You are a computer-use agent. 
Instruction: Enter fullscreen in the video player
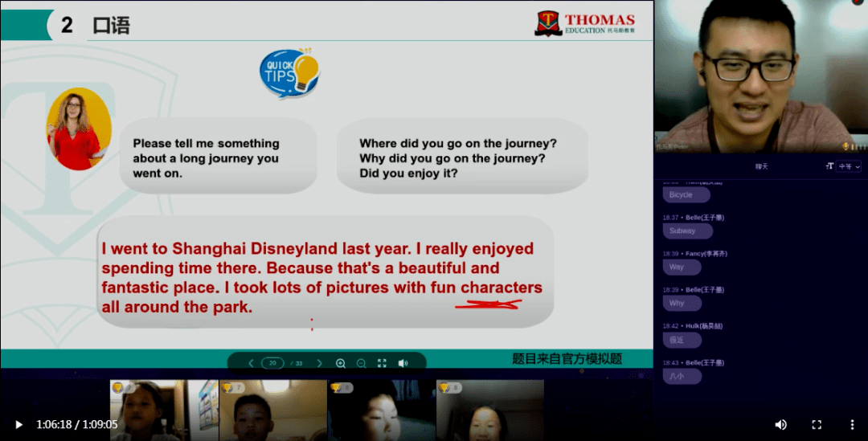coord(817,424)
